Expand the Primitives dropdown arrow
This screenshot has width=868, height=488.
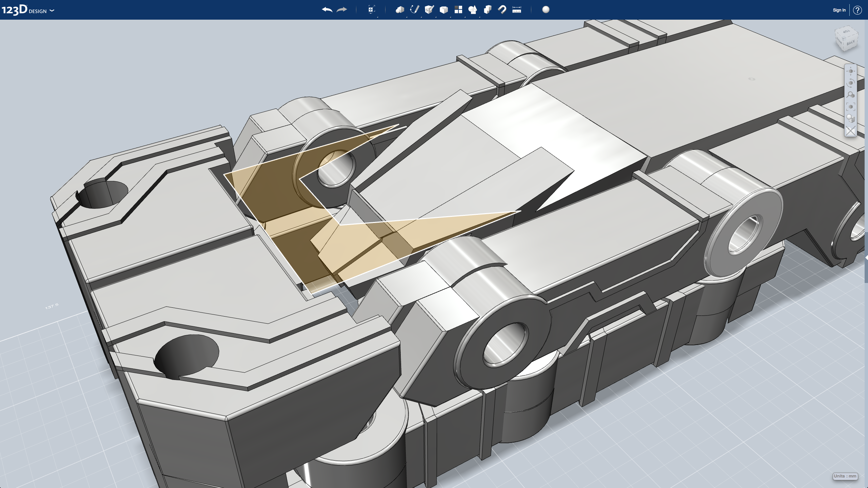pyautogui.click(x=407, y=17)
